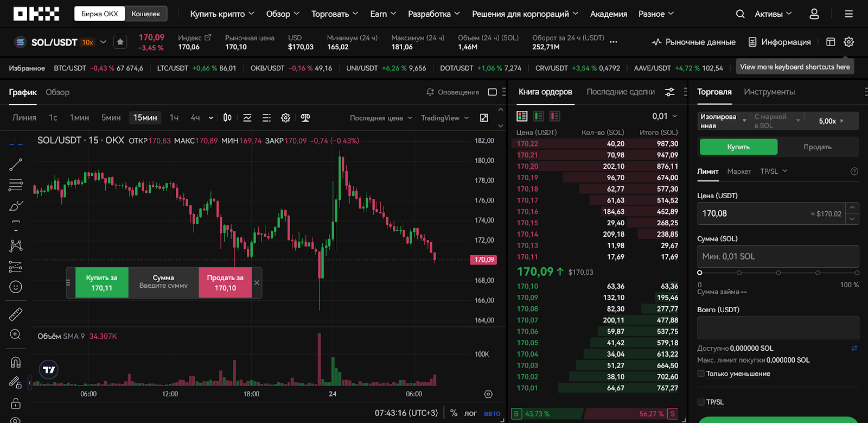Image resolution: width=868 pixels, height=423 pixels.
Task: Select the ruler measure tool
Action: pos(16,314)
